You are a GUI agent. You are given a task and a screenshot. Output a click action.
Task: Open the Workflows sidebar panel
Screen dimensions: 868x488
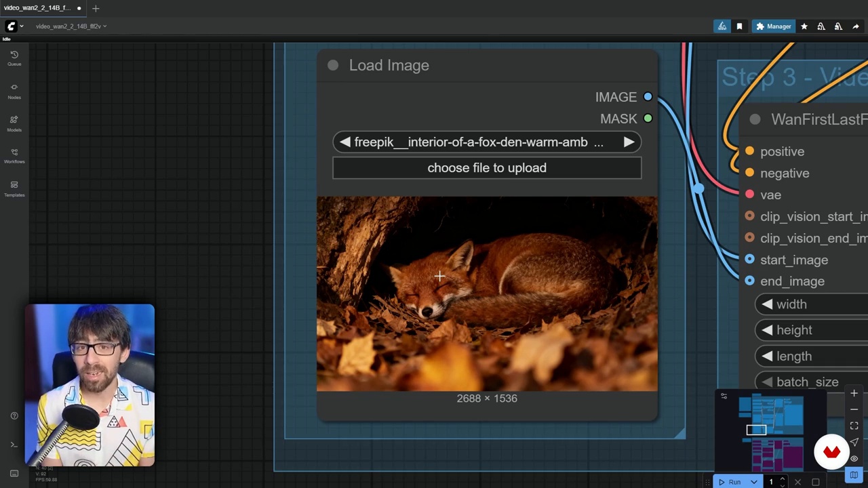(14, 155)
